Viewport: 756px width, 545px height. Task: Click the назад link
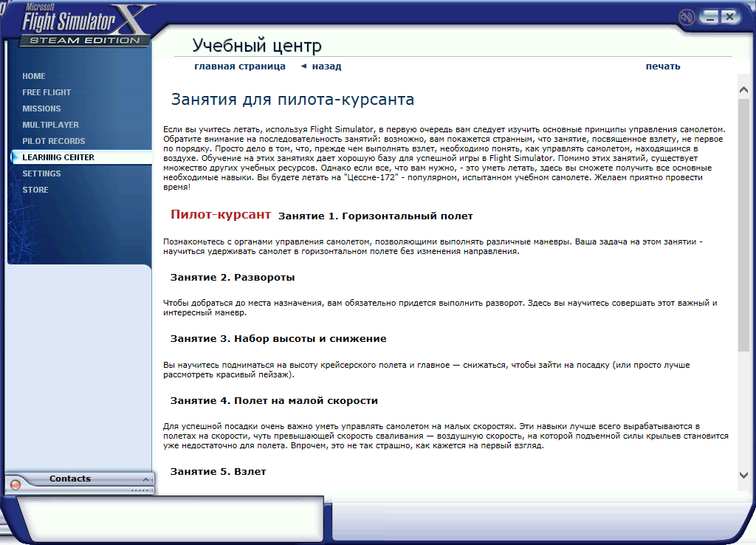[x=326, y=66]
